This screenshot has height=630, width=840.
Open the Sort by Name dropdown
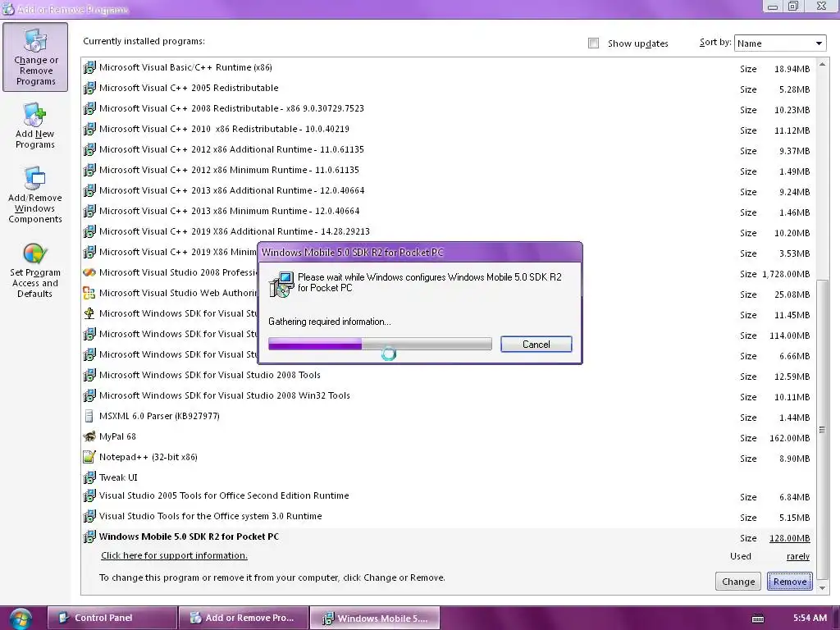pyautogui.click(x=780, y=43)
